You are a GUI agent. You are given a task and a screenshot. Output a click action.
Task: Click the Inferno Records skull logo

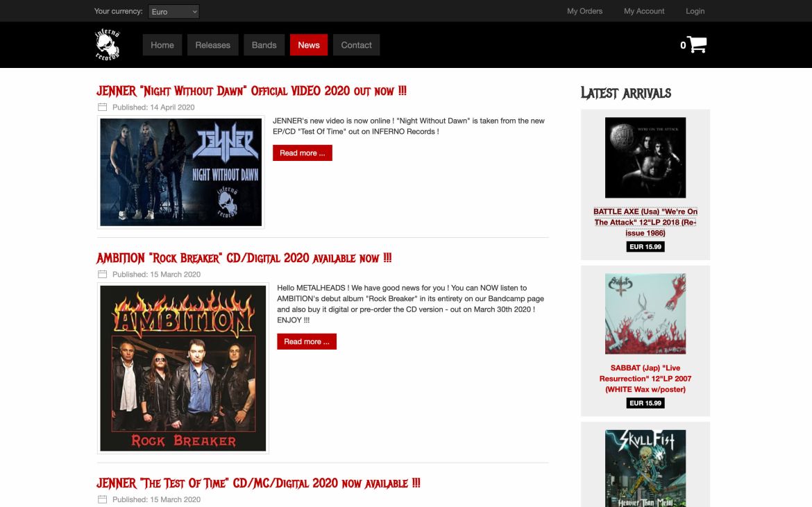pyautogui.click(x=107, y=44)
